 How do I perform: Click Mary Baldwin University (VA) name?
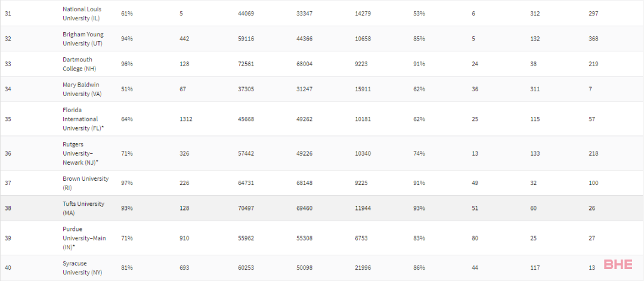(x=82, y=89)
